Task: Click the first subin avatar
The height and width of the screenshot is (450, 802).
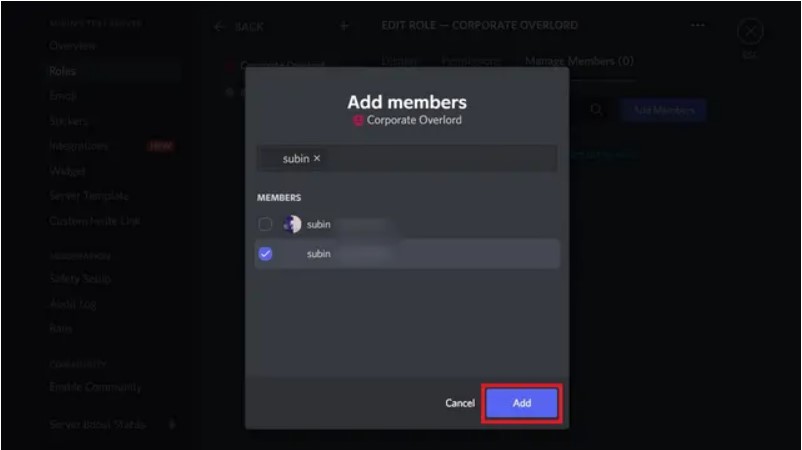Action: click(x=292, y=224)
